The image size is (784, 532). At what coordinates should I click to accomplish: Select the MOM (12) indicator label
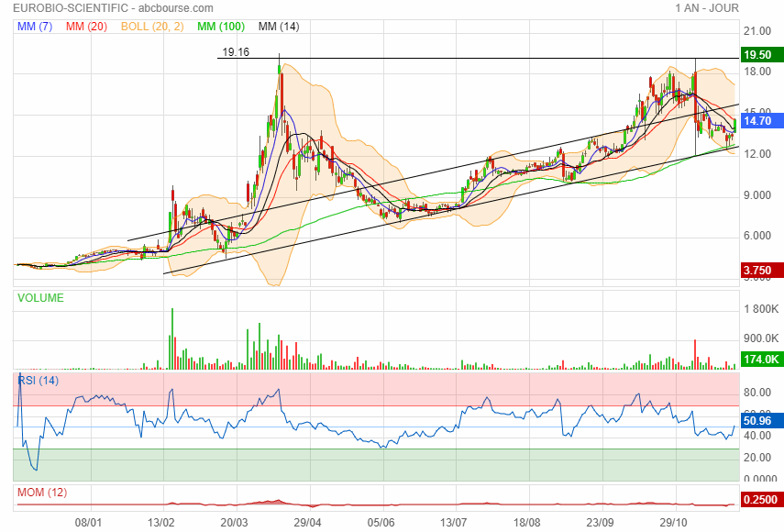(x=41, y=493)
